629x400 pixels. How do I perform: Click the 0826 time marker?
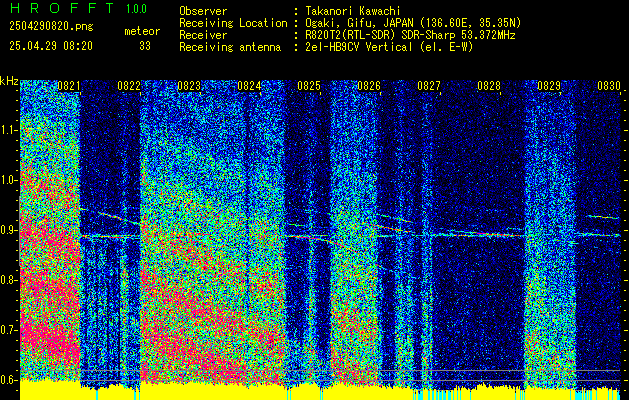click(369, 85)
